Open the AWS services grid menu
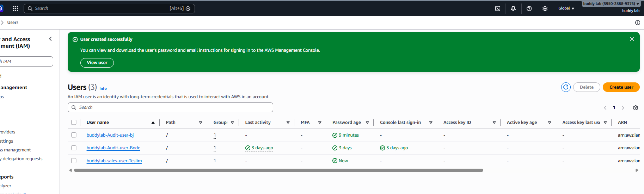Screen dimensions: 644x194 click(16, 8)
